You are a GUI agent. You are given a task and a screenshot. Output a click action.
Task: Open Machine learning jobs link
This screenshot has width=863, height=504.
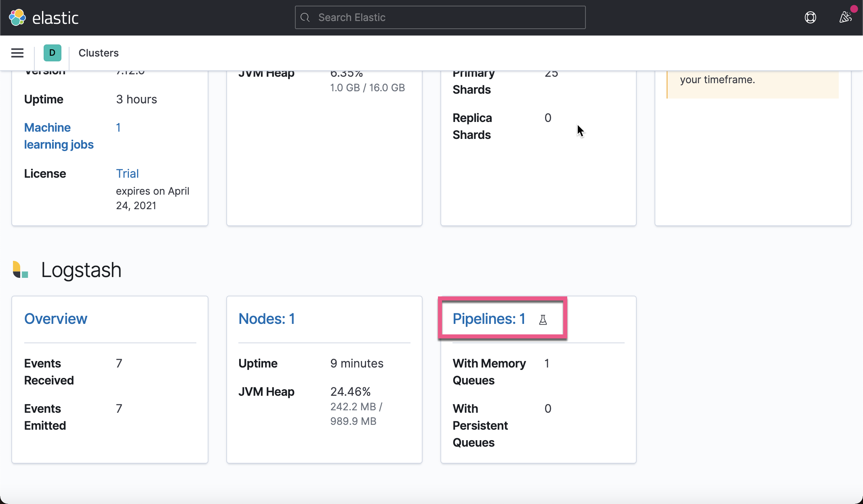click(59, 136)
